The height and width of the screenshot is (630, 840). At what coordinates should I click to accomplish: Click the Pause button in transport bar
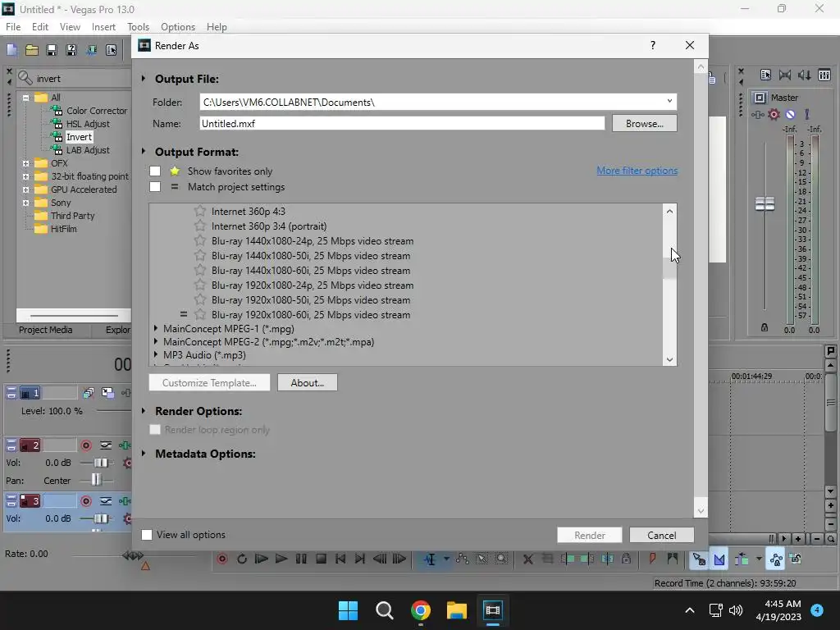(301, 559)
